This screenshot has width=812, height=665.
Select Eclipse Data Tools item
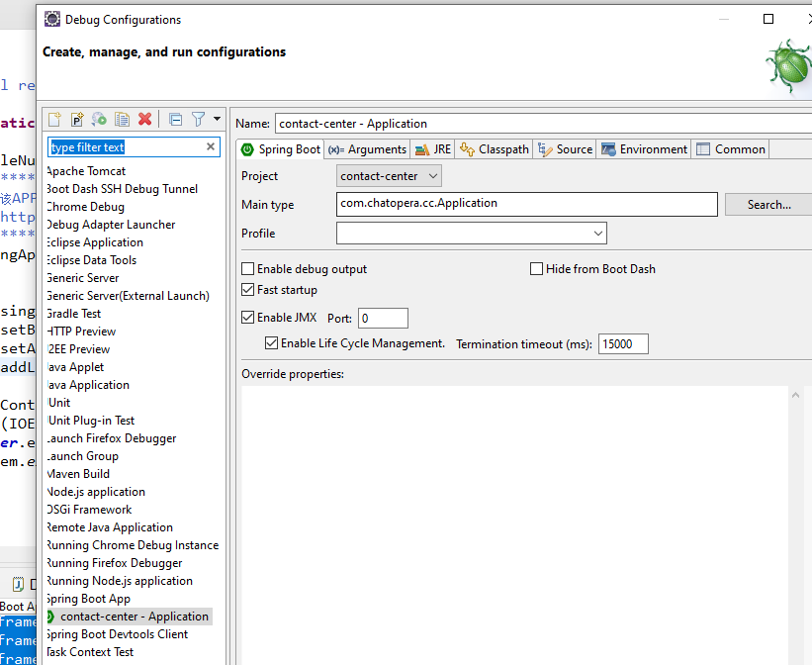pyautogui.click(x=91, y=260)
